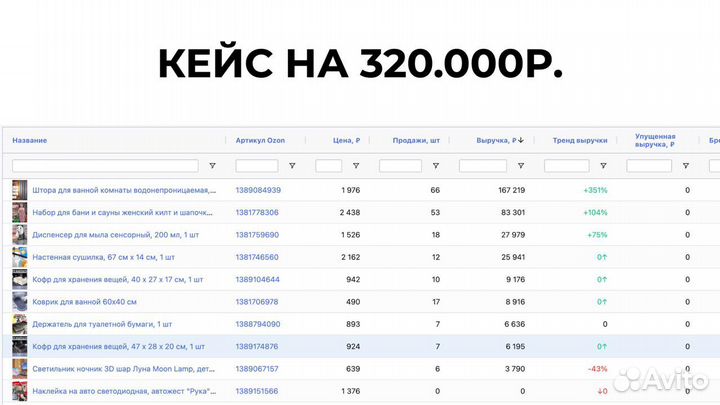The image size is (720, 405).
Task: Select price value 1 976
Action: click(x=351, y=190)
